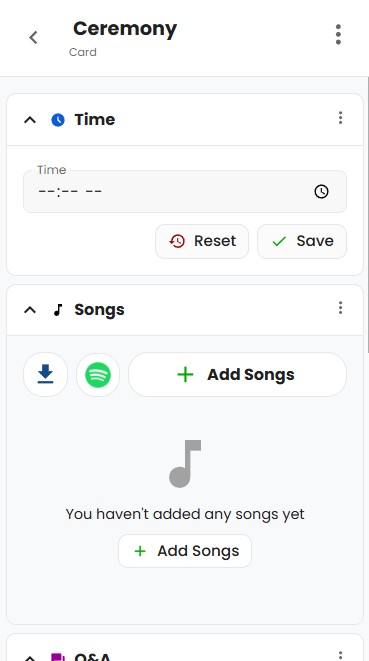The height and width of the screenshot is (661, 369).
Task: Save the time entry
Action: point(302,241)
